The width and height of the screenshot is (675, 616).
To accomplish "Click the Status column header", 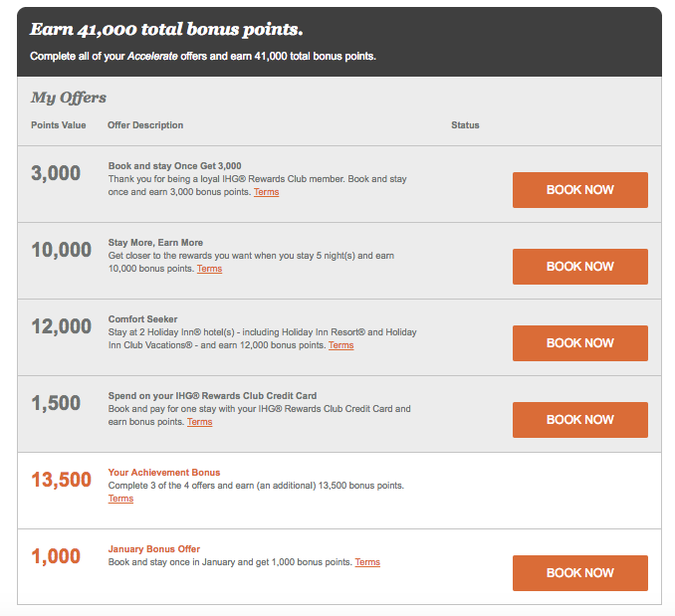I will tap(465, 125).
